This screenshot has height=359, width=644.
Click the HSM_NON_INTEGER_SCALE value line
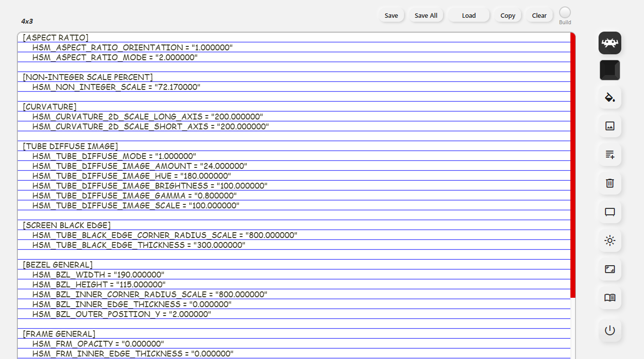[116, 87]
